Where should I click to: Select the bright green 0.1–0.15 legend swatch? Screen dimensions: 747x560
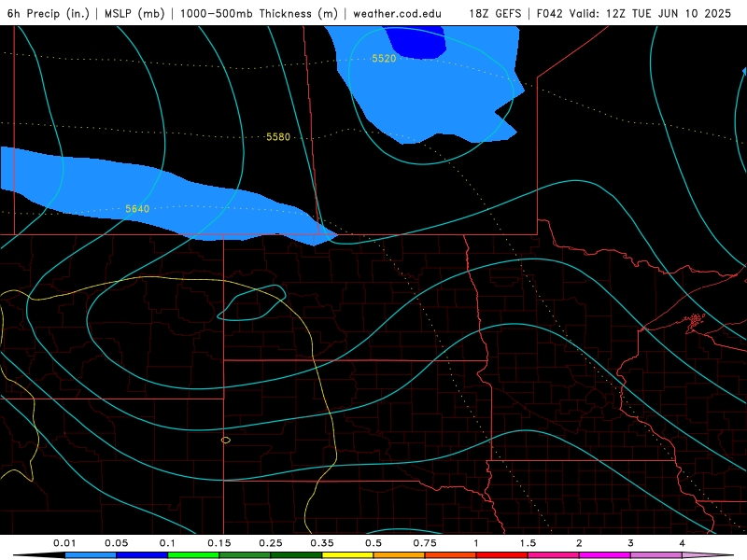click(193, 555)
